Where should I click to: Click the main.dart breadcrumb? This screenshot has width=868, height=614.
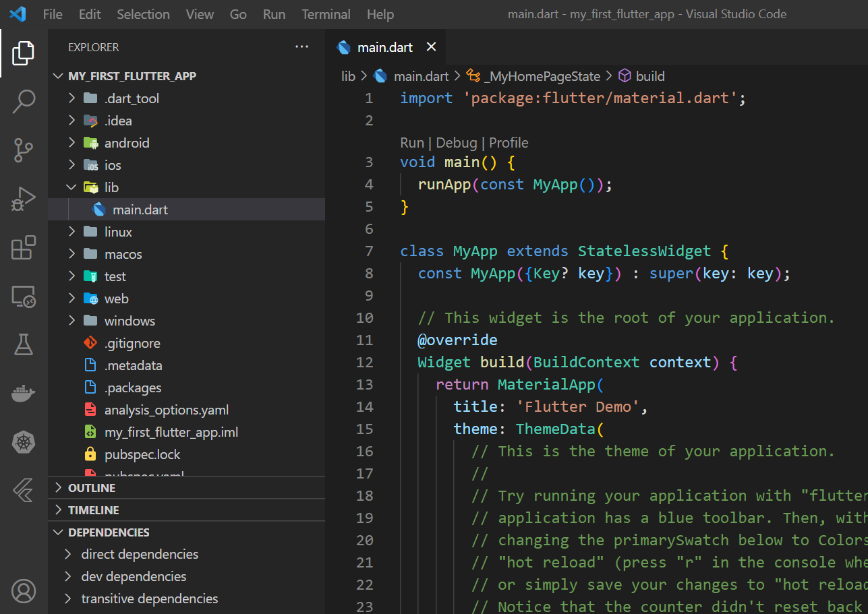[421, 76]
